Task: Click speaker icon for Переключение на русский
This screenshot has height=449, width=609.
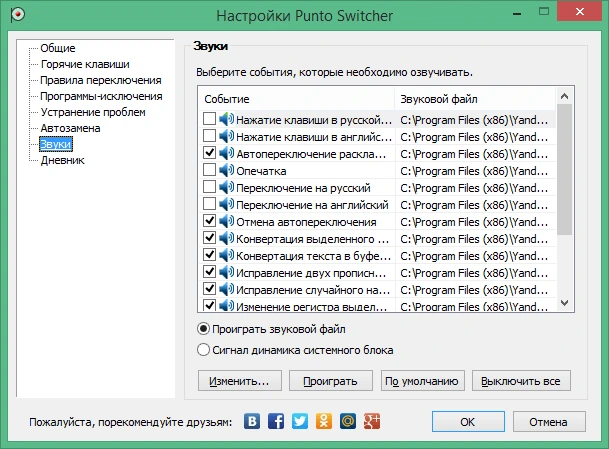Action: point(226,187)
